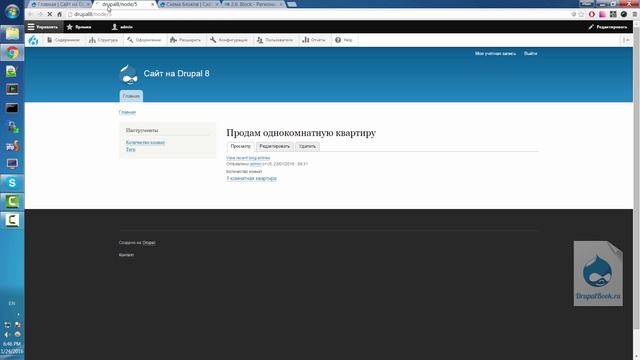Open the Отчёты reports menu
Screen dimensions: 640x360
314,40
